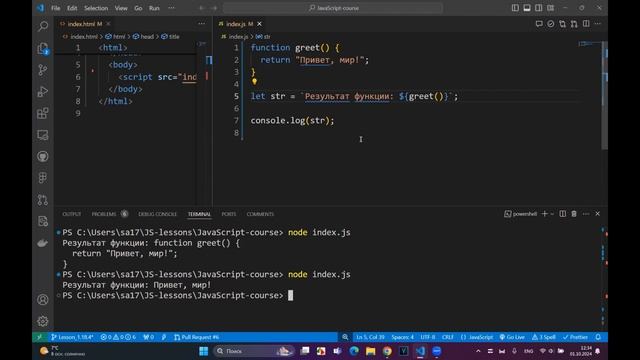This screenshot has height=360, width=640.
Task: Change CRLF end of line sequence
Action: coord(448,337)
